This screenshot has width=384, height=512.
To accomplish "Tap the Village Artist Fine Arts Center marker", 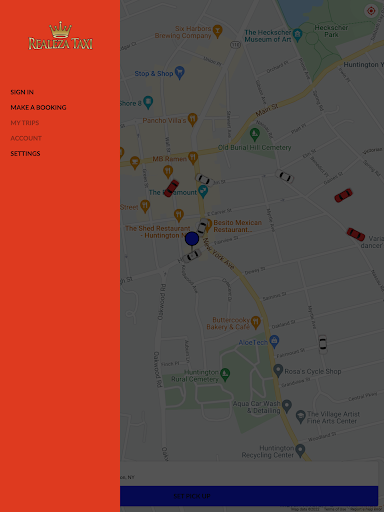I will click(300, 417).
